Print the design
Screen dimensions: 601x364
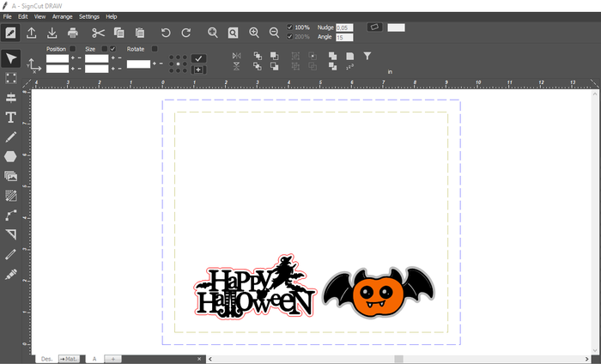[73, 33]
